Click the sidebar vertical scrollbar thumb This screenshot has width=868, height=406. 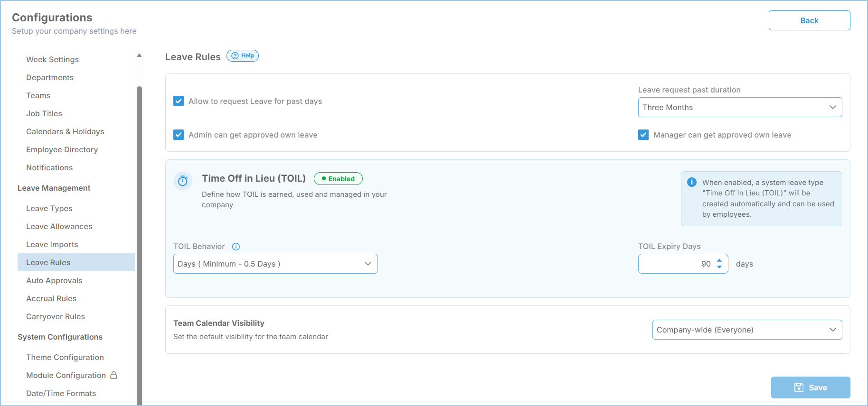tap(139, 246)
